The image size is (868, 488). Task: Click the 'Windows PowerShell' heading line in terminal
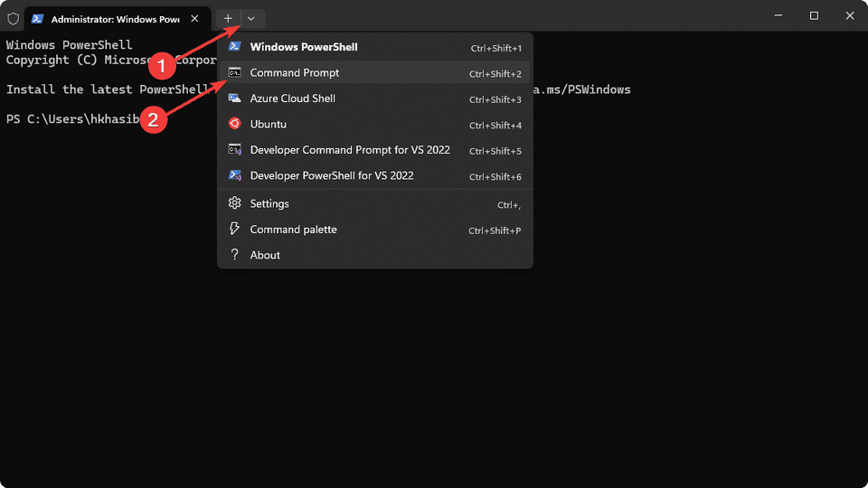coord(70,45)
